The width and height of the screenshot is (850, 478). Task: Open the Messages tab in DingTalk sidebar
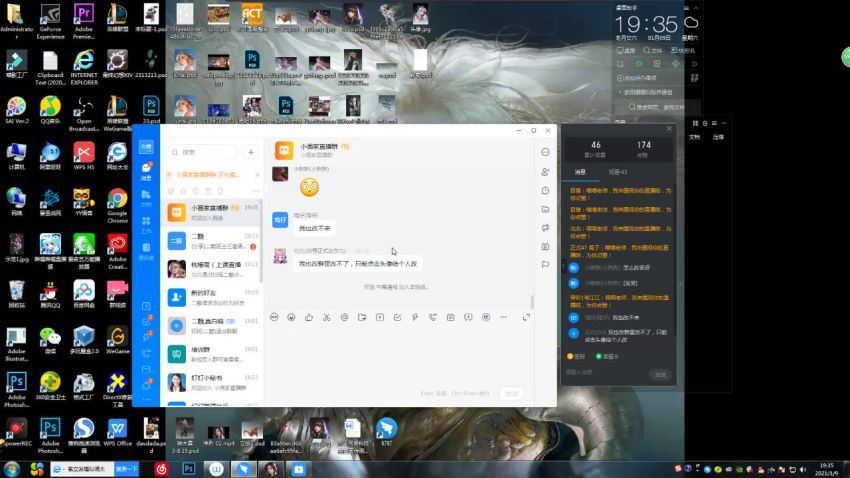click(x=146, y=171)
